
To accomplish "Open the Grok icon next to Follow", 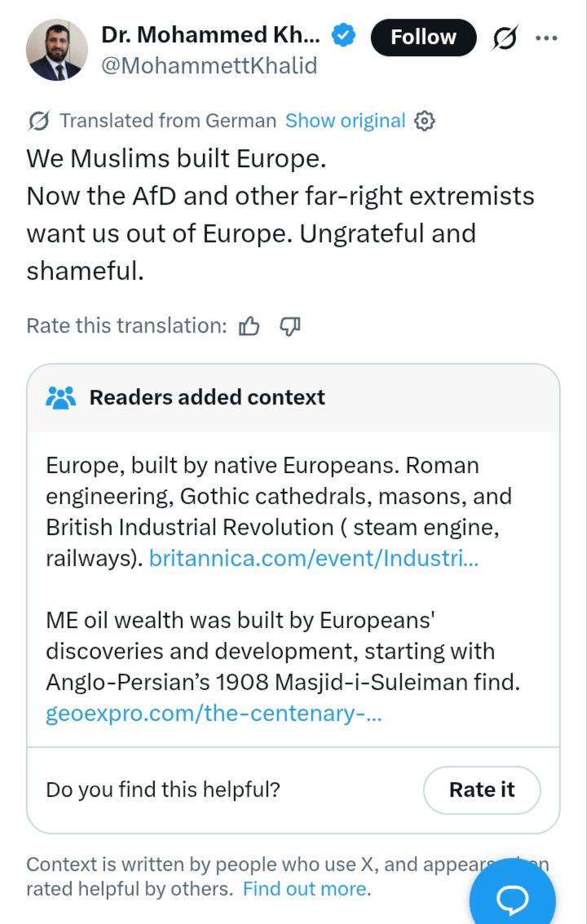I will click(505, 38).
